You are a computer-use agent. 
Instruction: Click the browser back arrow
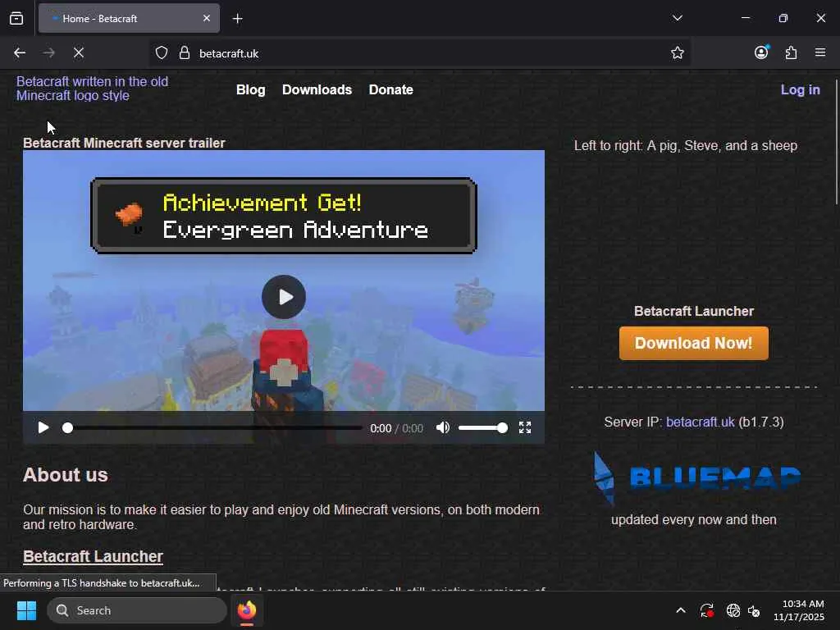point(20,52)
